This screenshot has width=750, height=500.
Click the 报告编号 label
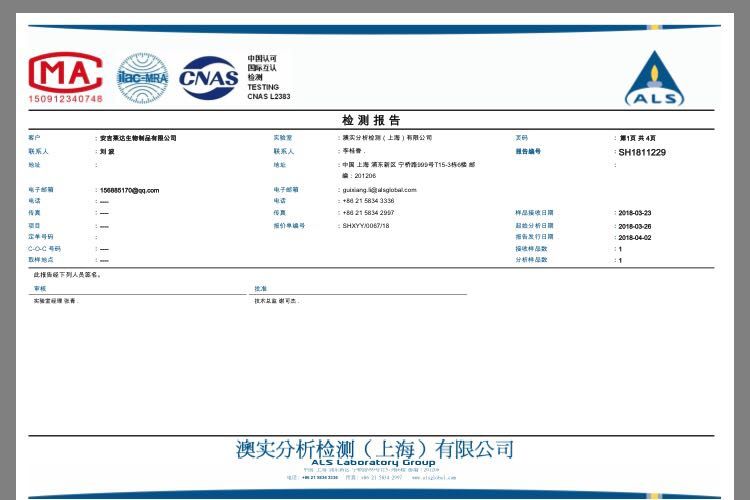click(x=528, y=152)
